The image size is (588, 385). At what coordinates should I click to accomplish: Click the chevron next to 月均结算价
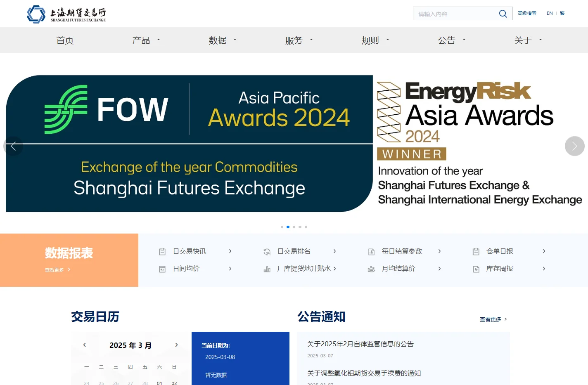[x=439, y=269]
